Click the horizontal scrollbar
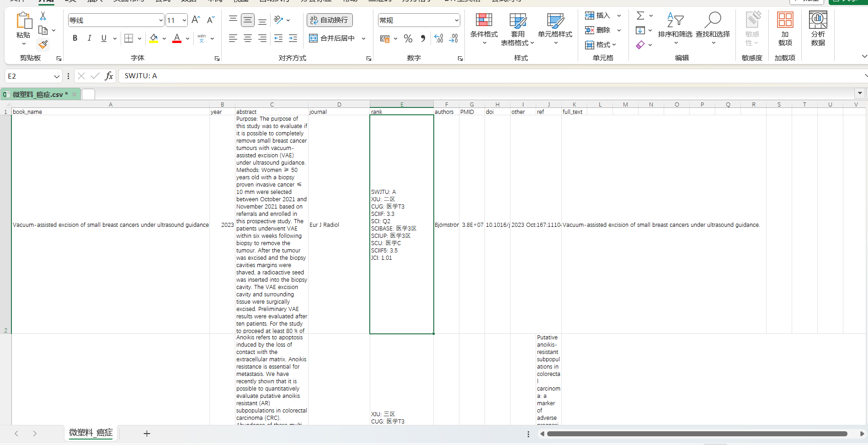 coord(697,434)
